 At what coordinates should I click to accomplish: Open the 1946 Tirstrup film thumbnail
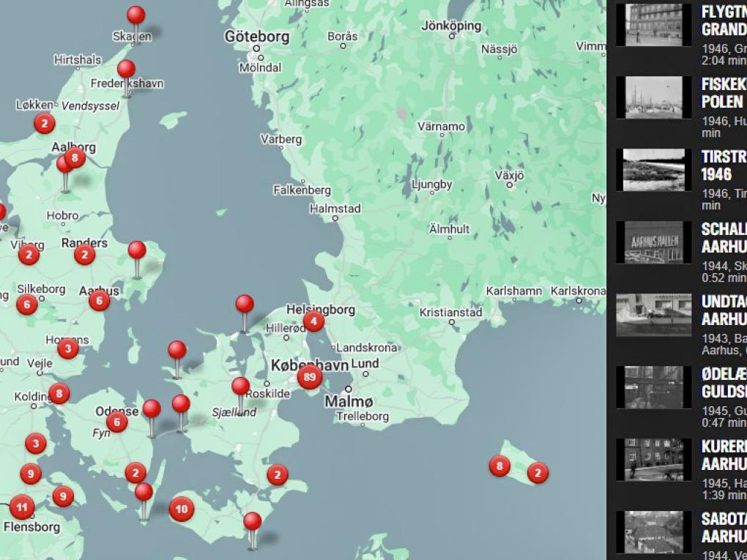653,170
